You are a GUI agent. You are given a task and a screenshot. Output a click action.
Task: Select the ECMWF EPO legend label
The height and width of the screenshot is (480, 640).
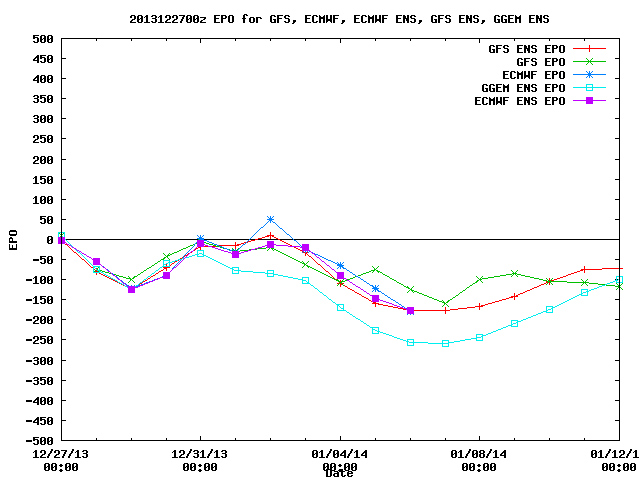click(533, 75)
